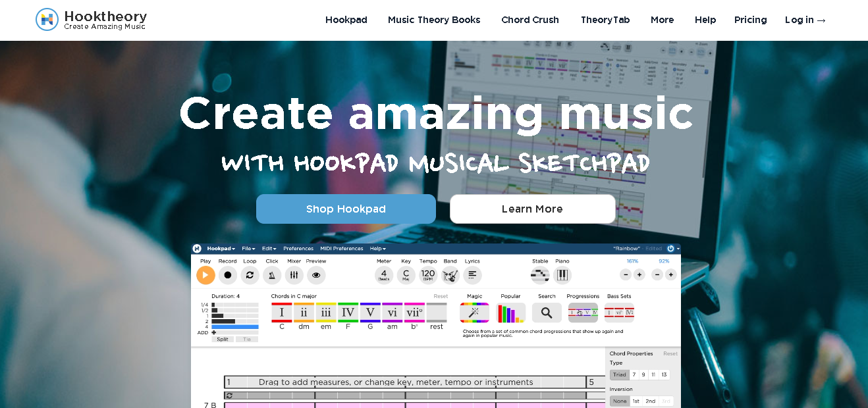
Task: Open the Band instruments icon
Action: (x=450, y=275)
